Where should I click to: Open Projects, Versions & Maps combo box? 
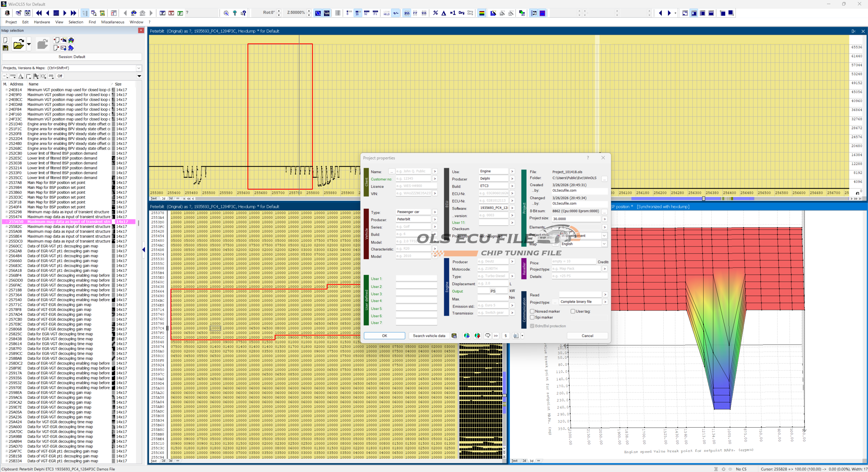[139, 68]
